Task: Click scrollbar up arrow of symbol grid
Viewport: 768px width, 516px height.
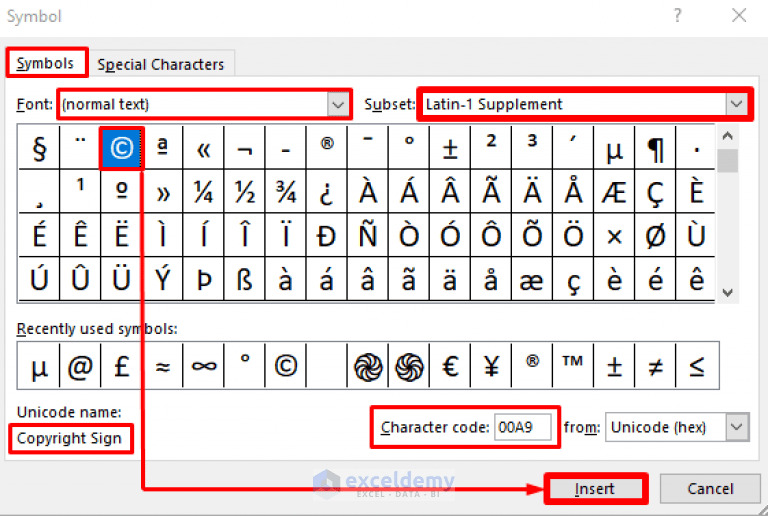Action: point(727,136)
